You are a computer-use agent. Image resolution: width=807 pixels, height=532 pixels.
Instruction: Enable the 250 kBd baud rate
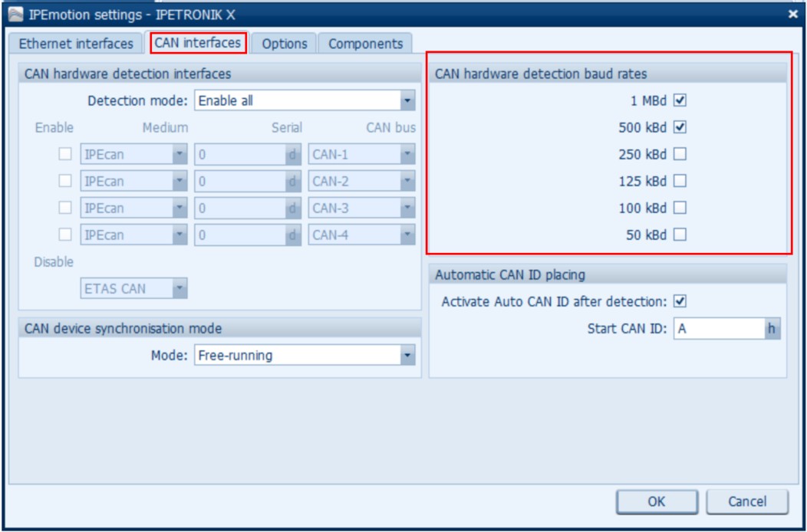[680, 154]
